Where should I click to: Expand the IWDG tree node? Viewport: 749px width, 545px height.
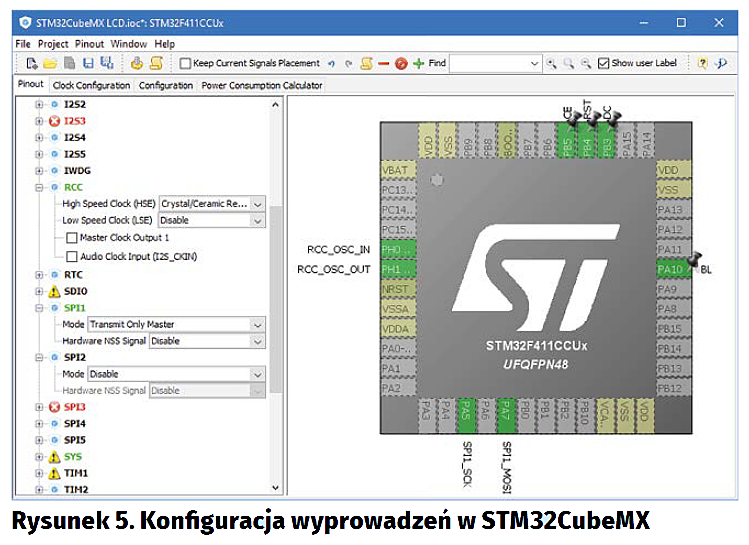pyautogui.click(x=40, y=171)
